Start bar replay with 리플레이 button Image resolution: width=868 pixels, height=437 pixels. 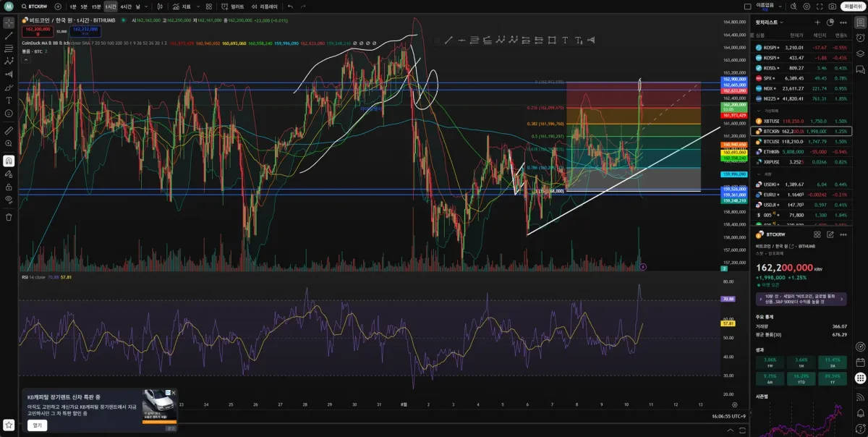264,7
